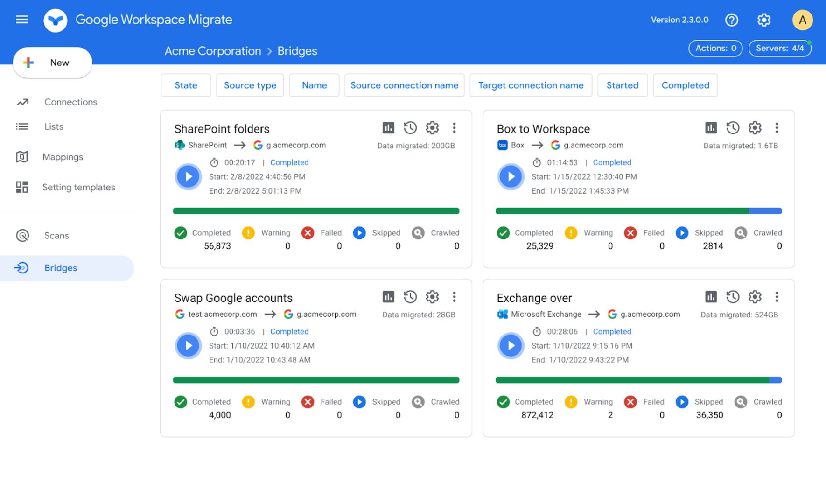The image size is (826, 504).
Task: Click Acme Corporation breadcrumb link
Action: pyautogui.click(x=213, y=51)
